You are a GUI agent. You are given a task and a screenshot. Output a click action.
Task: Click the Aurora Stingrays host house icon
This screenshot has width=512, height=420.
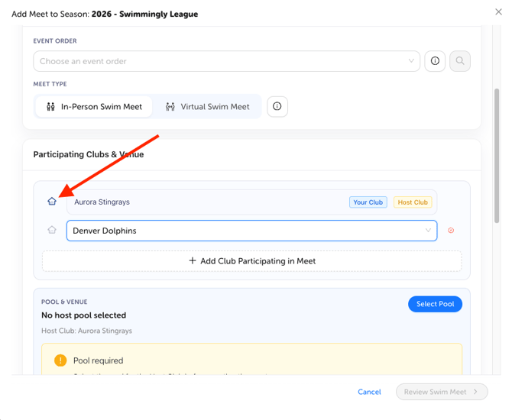pos(52,202)
